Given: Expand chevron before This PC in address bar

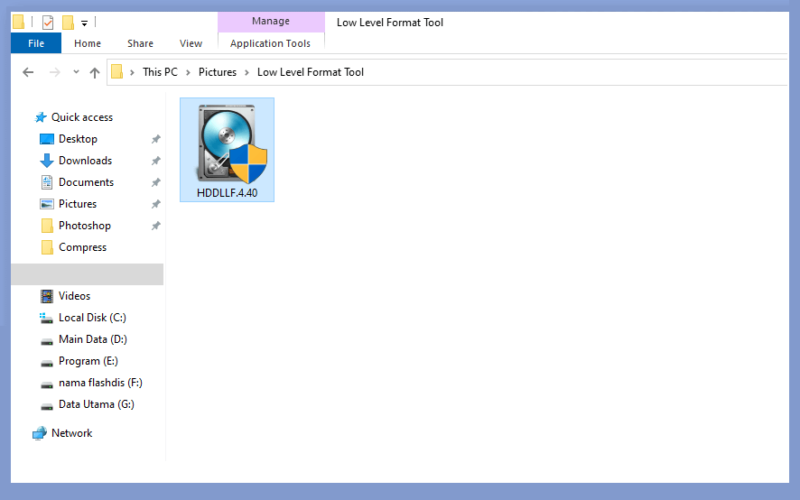Looking at the screenshot, I should click(132, 72).
